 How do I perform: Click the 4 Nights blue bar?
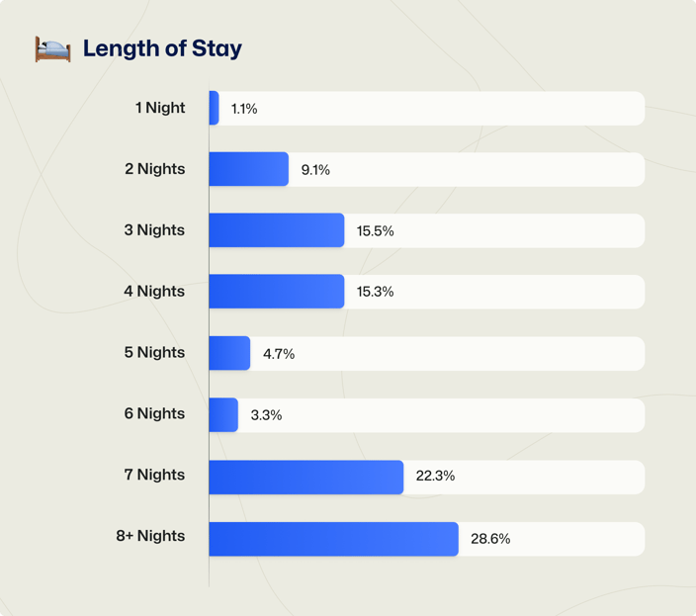[277, 291]
